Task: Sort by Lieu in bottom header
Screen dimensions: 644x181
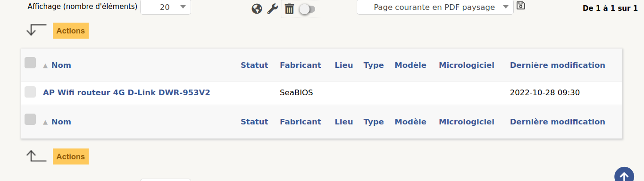Action: tap(344, 122)
